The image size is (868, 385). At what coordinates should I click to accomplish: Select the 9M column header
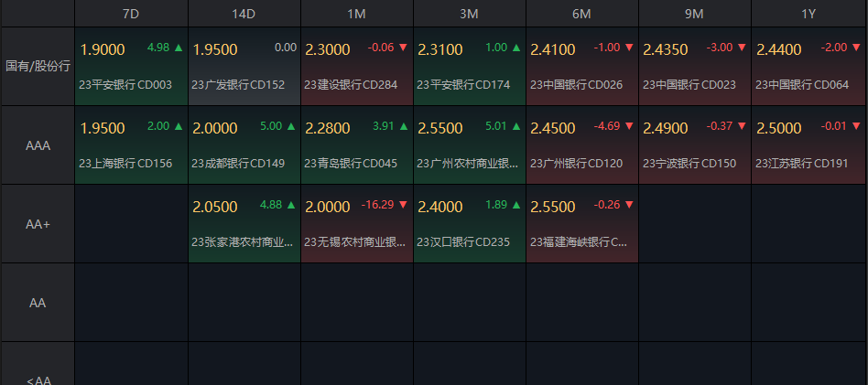(694, 14)
